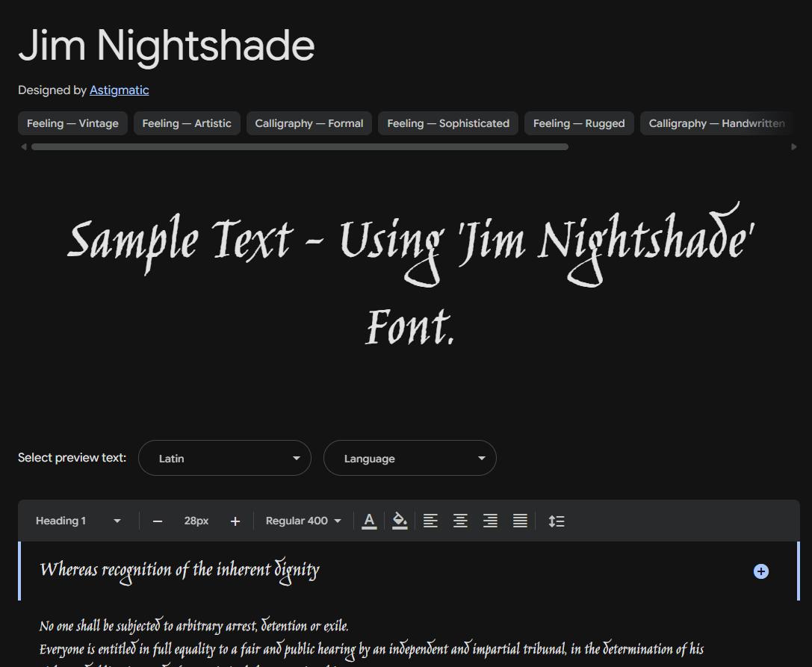812x667 pixels.
Task: Click the tag list scroll left arrow
Action: (x=24, y=147)
